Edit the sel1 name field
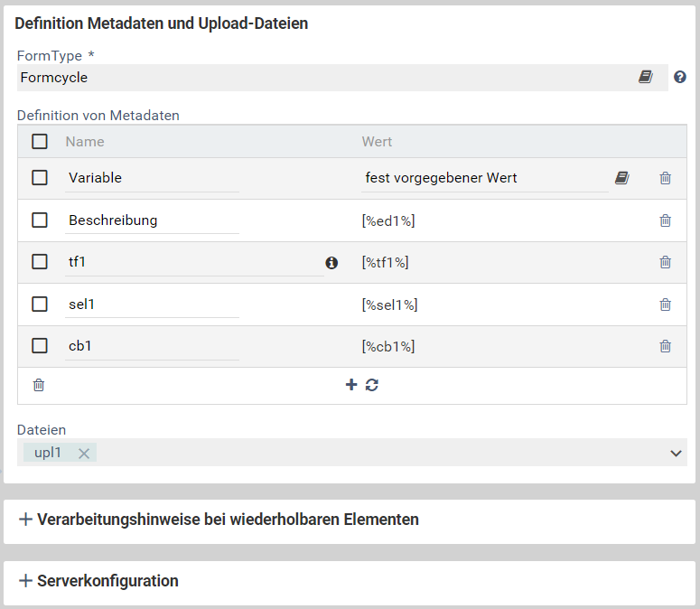The image size is (700, 609). pyautogui.click(x=152, y=304)
